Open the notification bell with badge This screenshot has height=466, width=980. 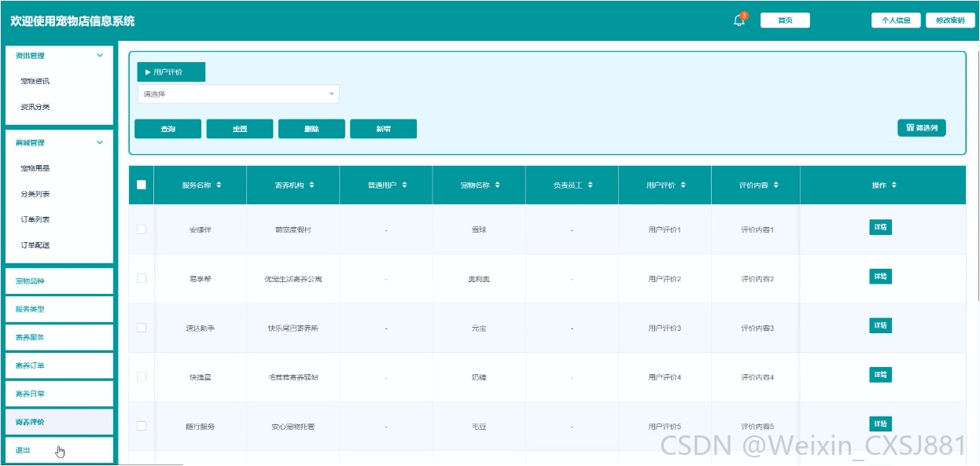(739, 20)
